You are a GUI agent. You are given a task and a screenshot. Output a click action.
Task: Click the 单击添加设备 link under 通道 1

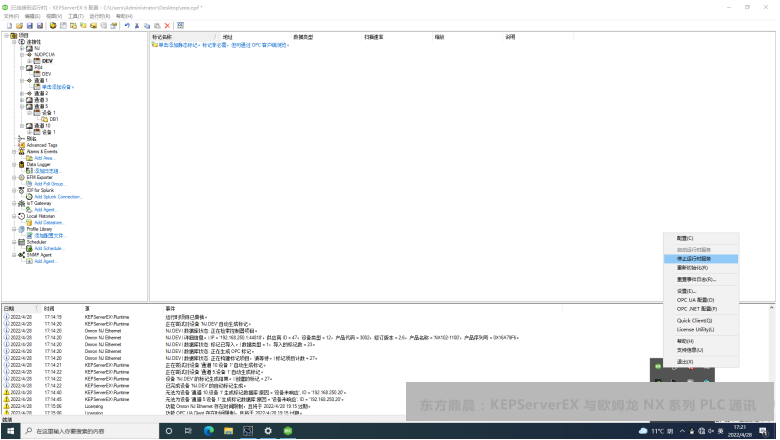(x=58, y=87)
